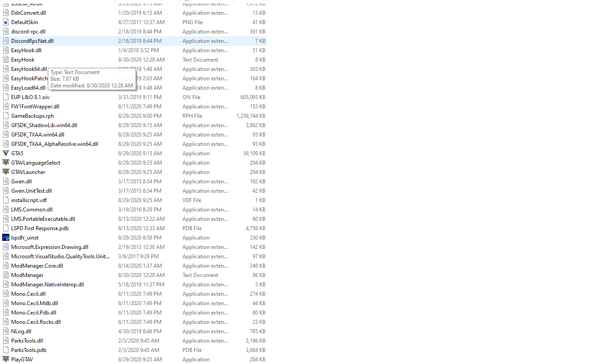
Task: Click the date 2/19/2013 12:30 AM
Action: tap(141, 247)
